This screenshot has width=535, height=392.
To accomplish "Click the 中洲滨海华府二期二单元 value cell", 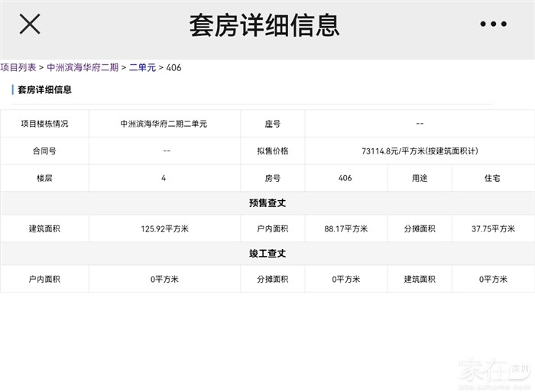I will [164, 124].
